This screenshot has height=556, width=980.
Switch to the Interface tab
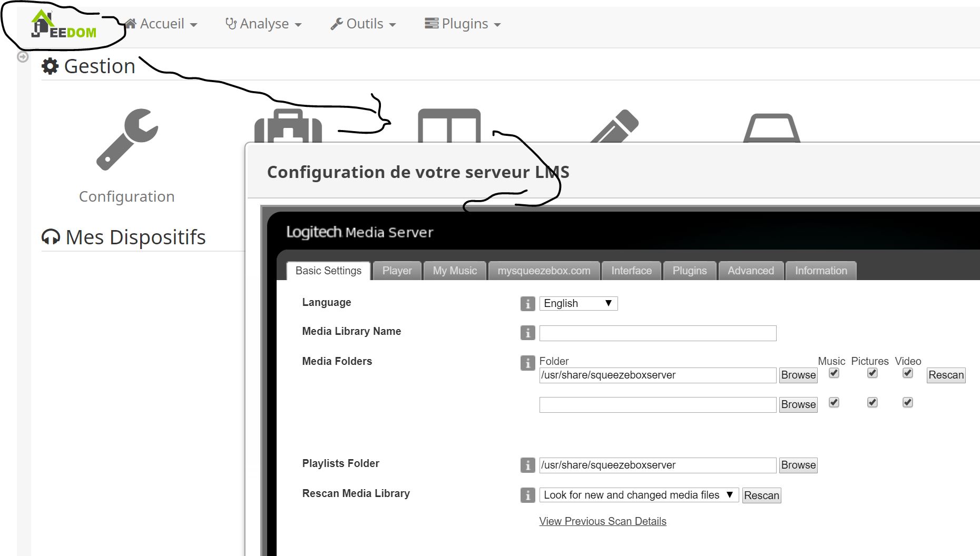point(631,271)
